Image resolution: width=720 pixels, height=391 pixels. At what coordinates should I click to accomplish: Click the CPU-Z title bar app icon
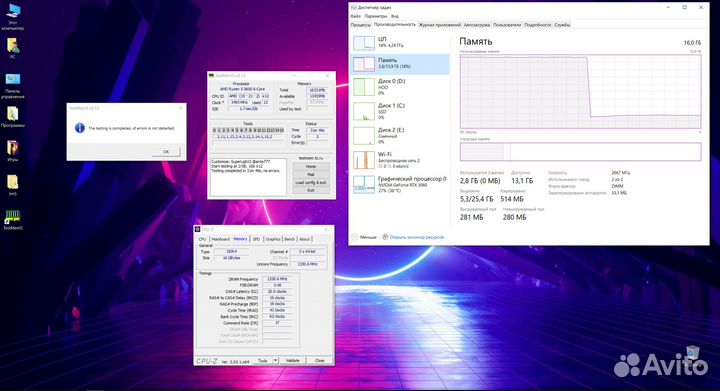[197, 229]
